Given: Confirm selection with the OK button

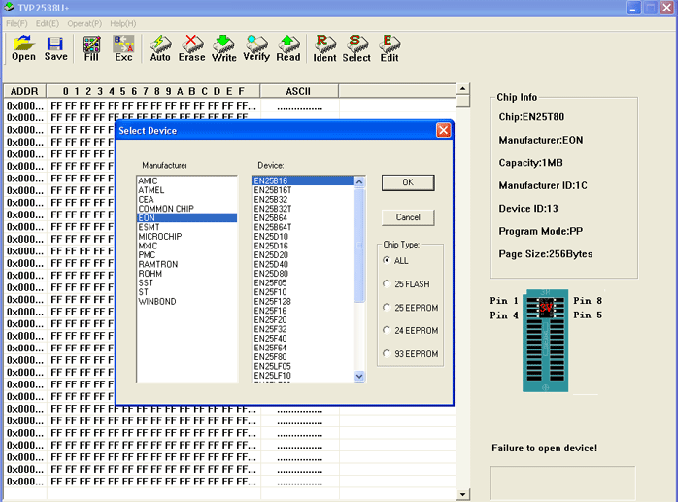Looking at the screenshot, I should [x=407, y=183].
